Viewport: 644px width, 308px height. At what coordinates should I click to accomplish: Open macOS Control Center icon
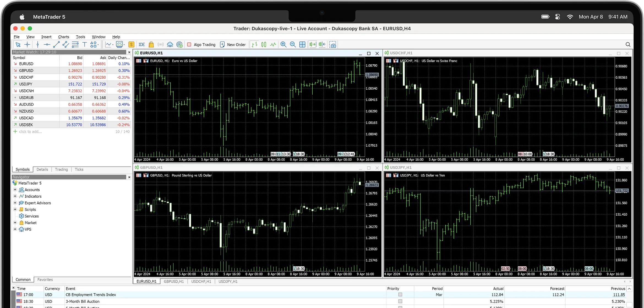[x=558, y=17]
